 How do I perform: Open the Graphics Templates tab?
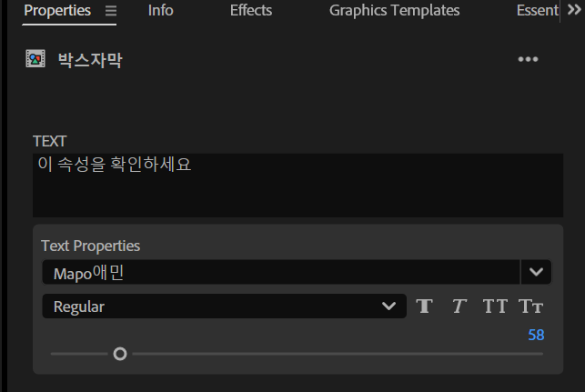click(x=394, y=10)
